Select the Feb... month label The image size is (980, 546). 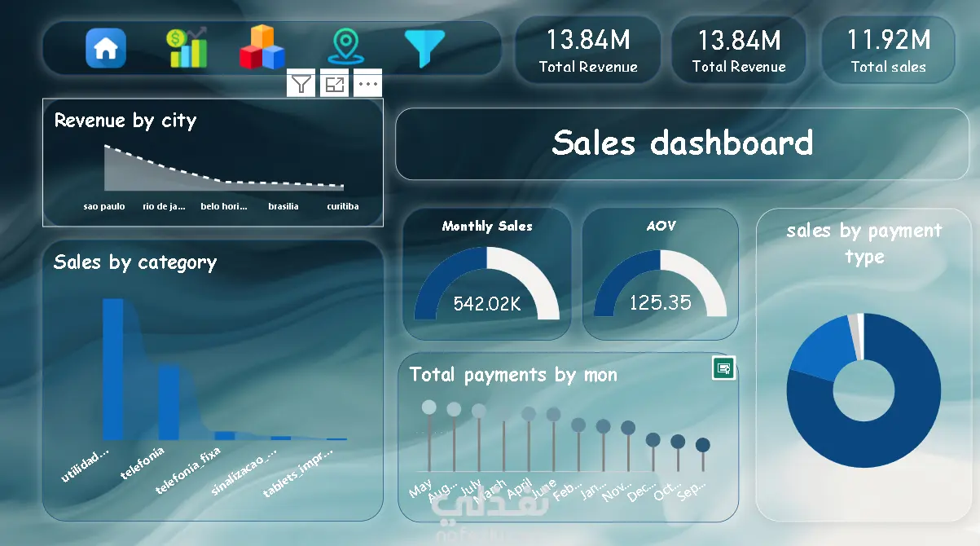click(569, 491)
